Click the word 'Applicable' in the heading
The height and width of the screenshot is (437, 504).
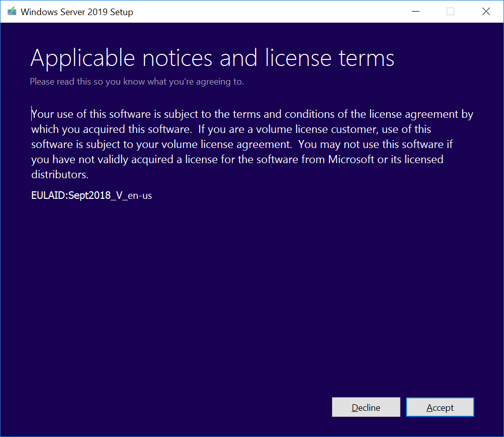tap(82, 58)
